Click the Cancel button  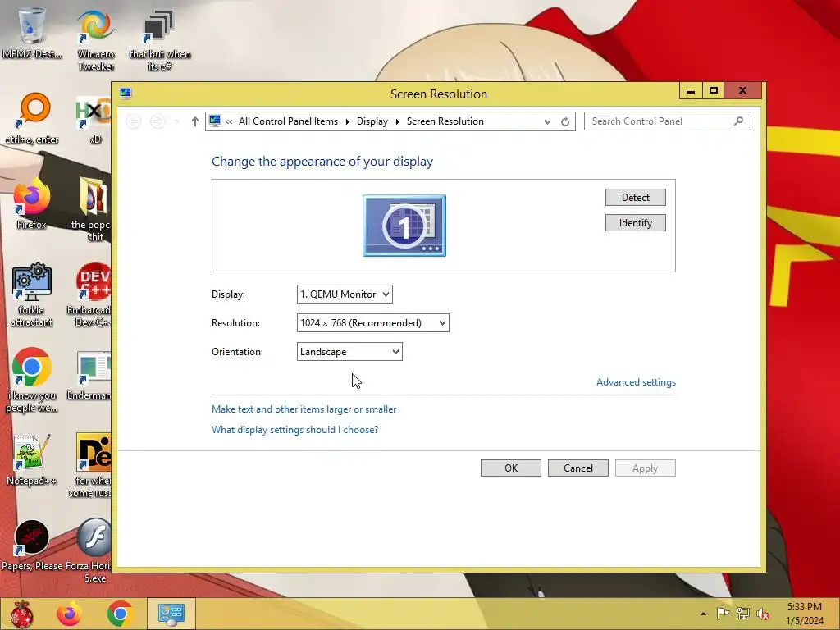(x=578, y=468)
